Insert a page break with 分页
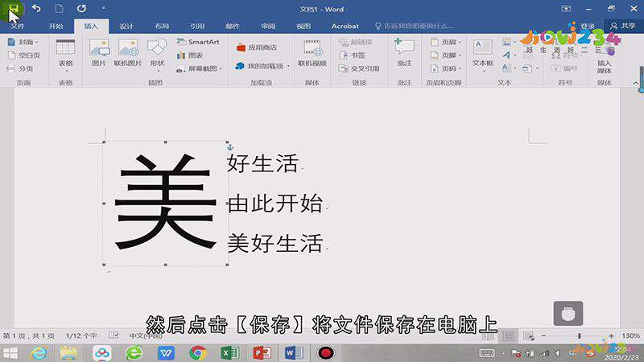 [21, 68]
